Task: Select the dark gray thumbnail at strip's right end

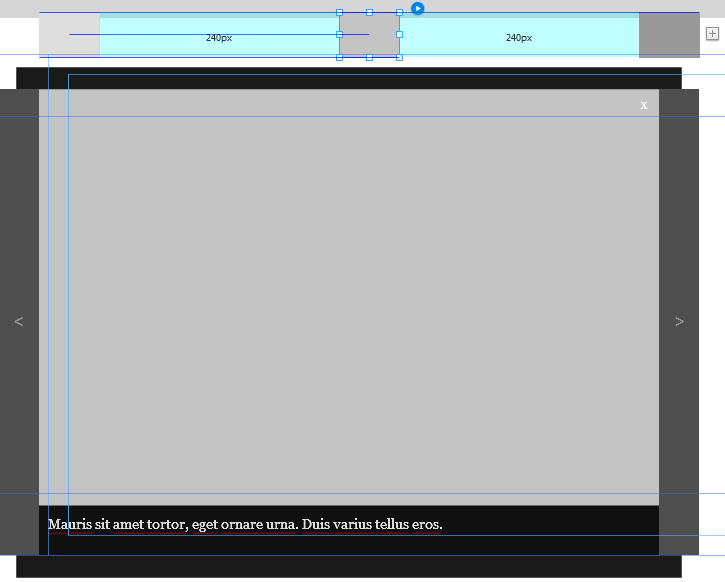Action: click(x=669, y=35)
